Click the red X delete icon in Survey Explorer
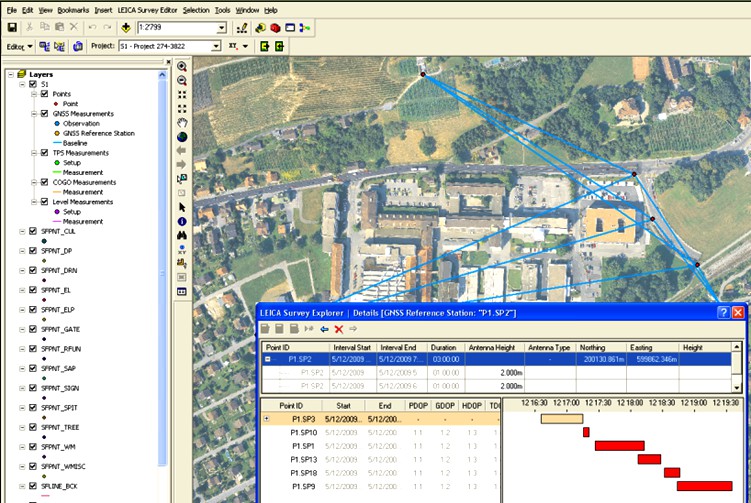 click(x=339, y=329)
